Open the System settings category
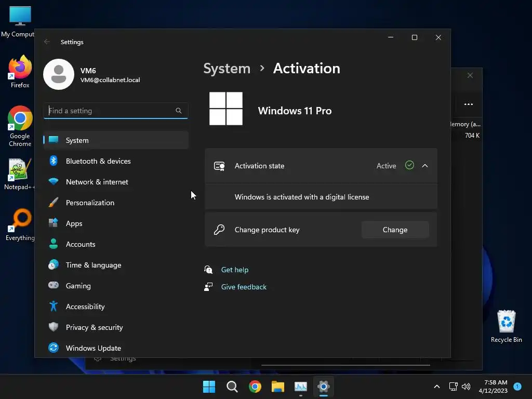Image resolution: width=532 pixels, height=399 pixels. point(116,140)
